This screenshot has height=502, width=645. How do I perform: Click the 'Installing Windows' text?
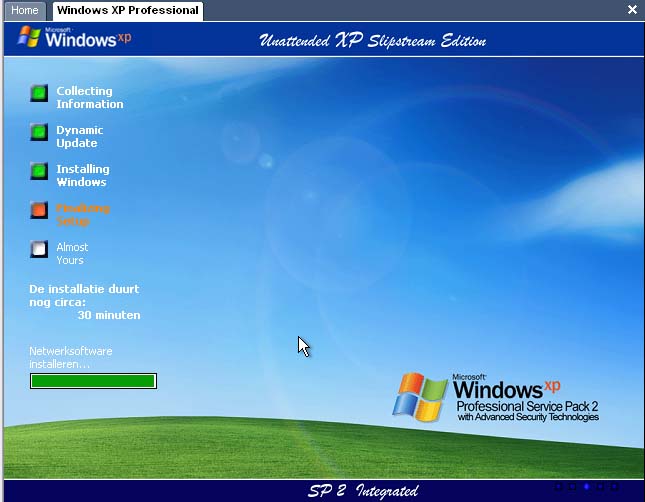tap(83, 176)
